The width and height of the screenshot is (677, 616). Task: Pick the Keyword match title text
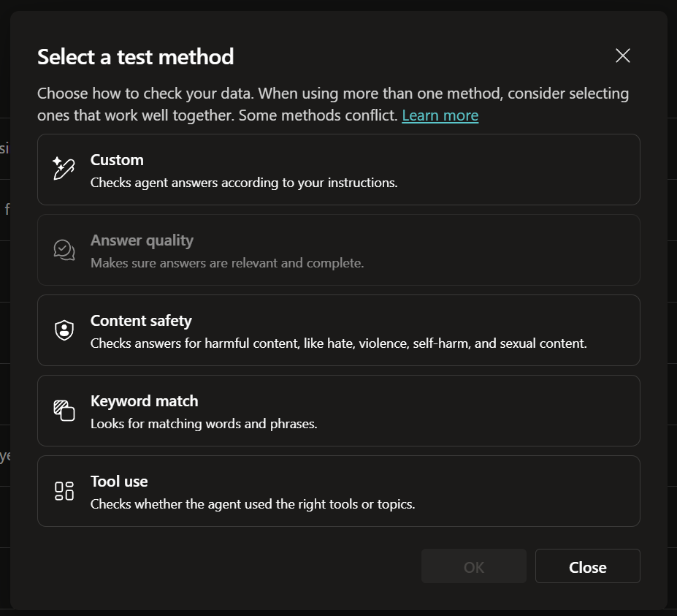pyautogui.click(x=144, y=401)
